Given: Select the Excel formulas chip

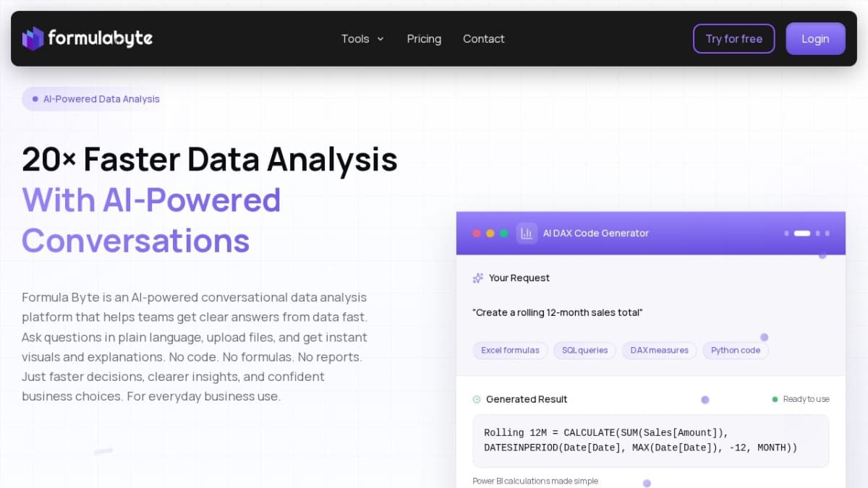Looking at the screenshot, I should click(511, 351).
